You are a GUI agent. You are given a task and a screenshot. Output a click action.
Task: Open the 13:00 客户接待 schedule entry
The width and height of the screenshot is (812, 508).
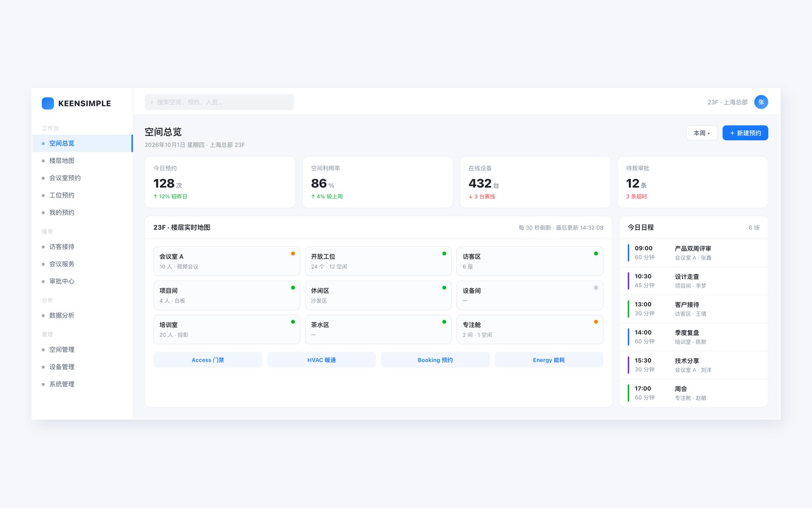pyautogui.click(x=693, y=309)
